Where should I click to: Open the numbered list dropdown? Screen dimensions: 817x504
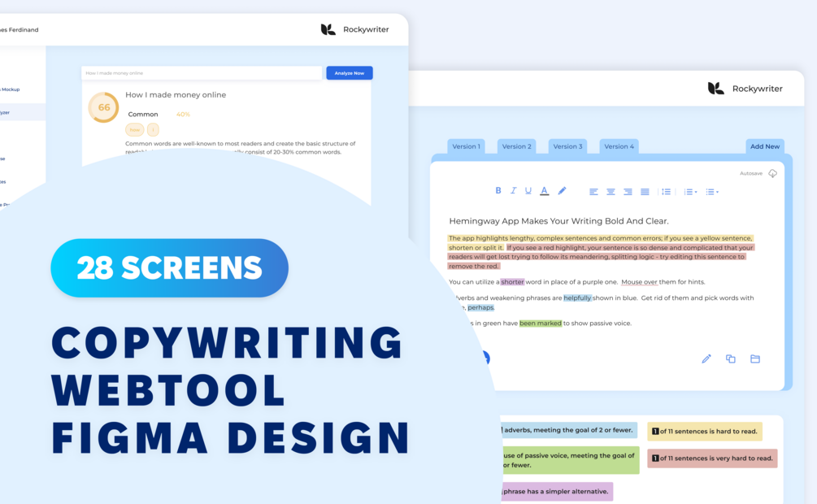pos(690,192)
